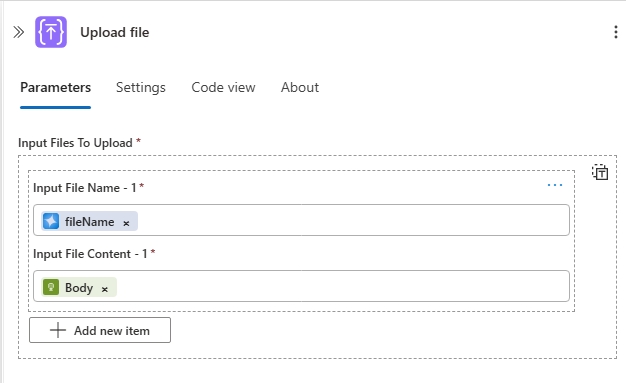Switch to the Settings tab
Image resolution: width=626 pixels, height=383 pixels.
pos(141,87)
